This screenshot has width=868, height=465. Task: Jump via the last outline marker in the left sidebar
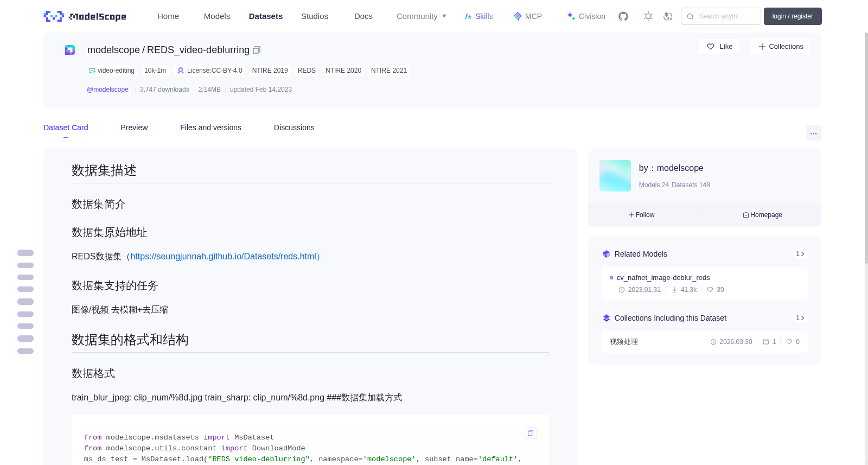point(25,351)
